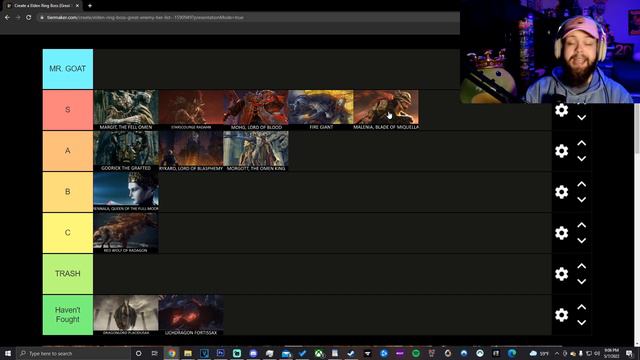Select Morgott, the Omen King thumbnail
The image size is (640, 360).
click(x=256, y=151)
